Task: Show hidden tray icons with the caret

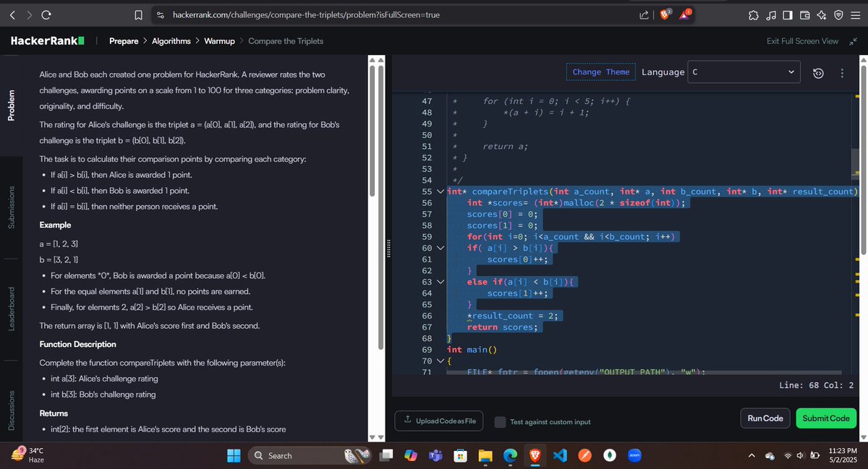Action: [751, 456]
